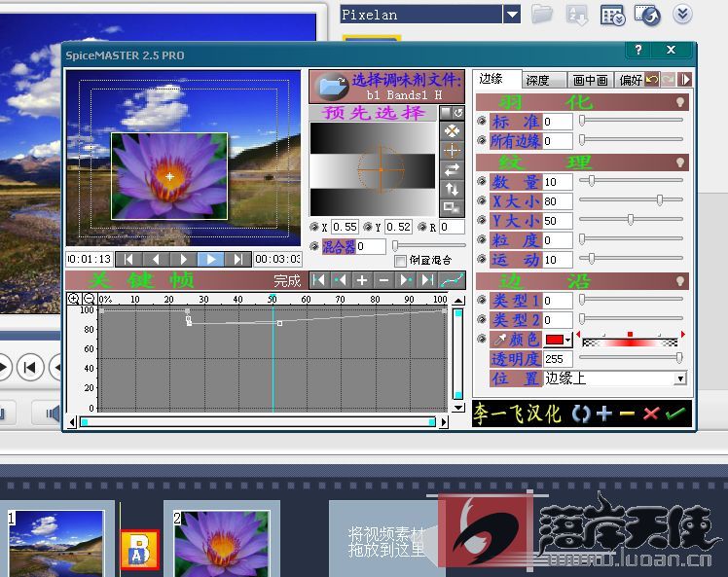
Task: Click the X coordinate field 0.55
Action: click(345, 227)
